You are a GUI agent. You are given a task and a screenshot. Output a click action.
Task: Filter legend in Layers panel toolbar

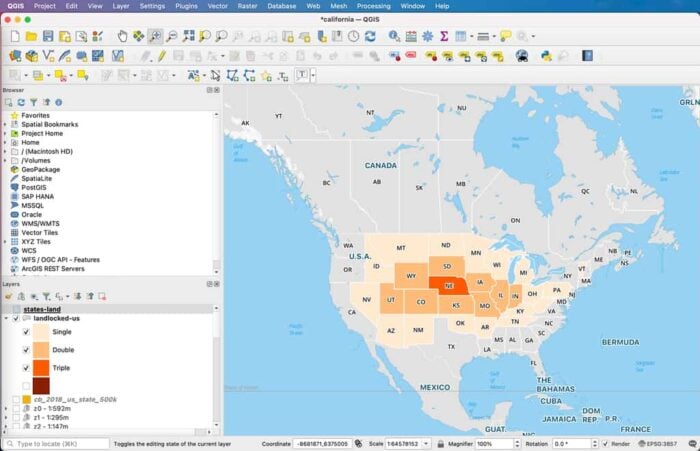click(46, 296)
